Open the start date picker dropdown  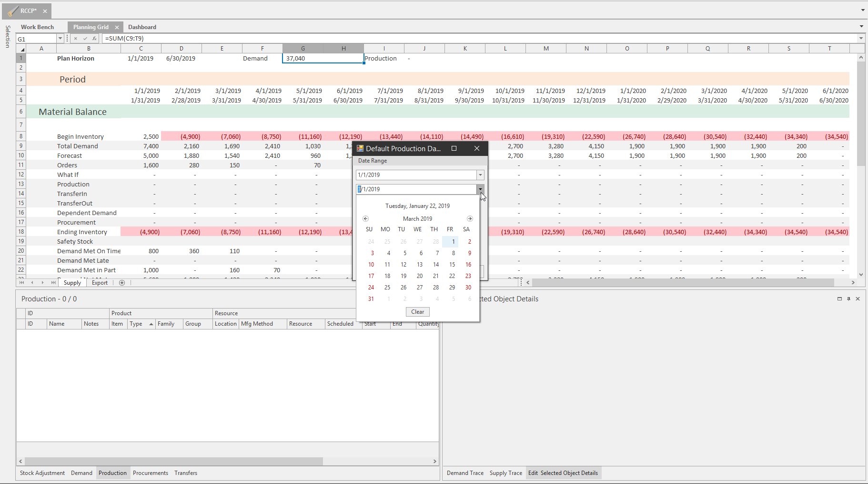tap(480, 175)
